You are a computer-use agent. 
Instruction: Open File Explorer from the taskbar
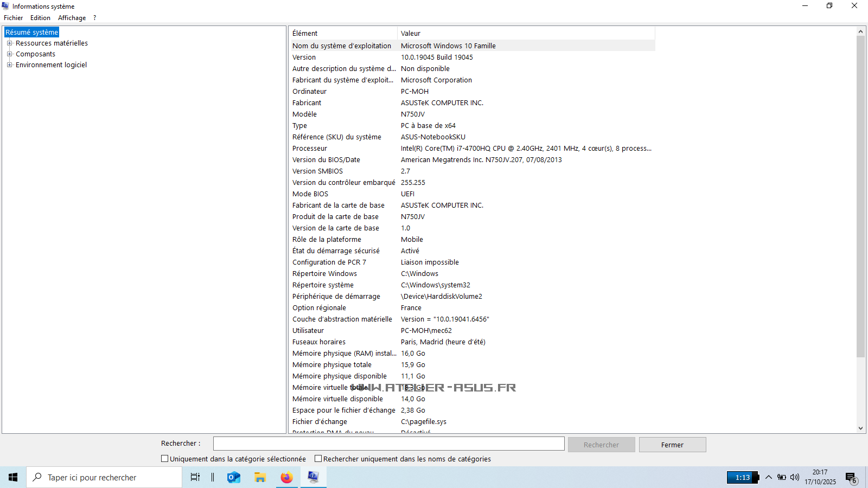(260, 477)
